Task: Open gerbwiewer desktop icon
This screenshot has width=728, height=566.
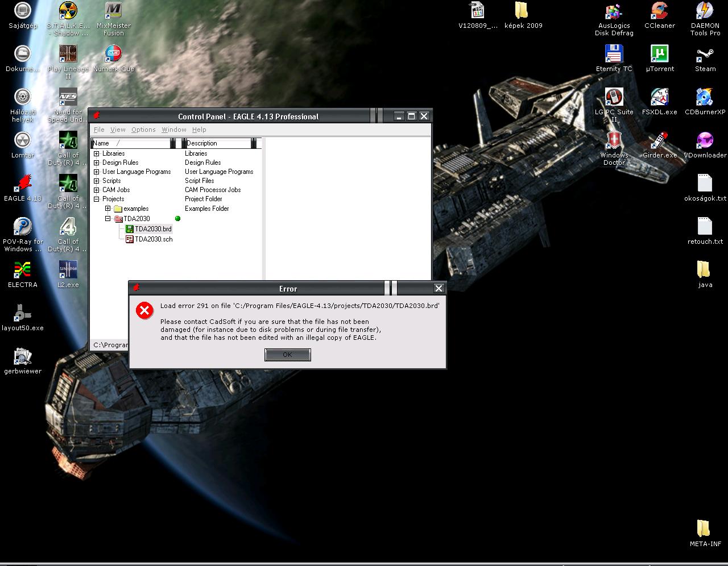Action: click(23, 361)
